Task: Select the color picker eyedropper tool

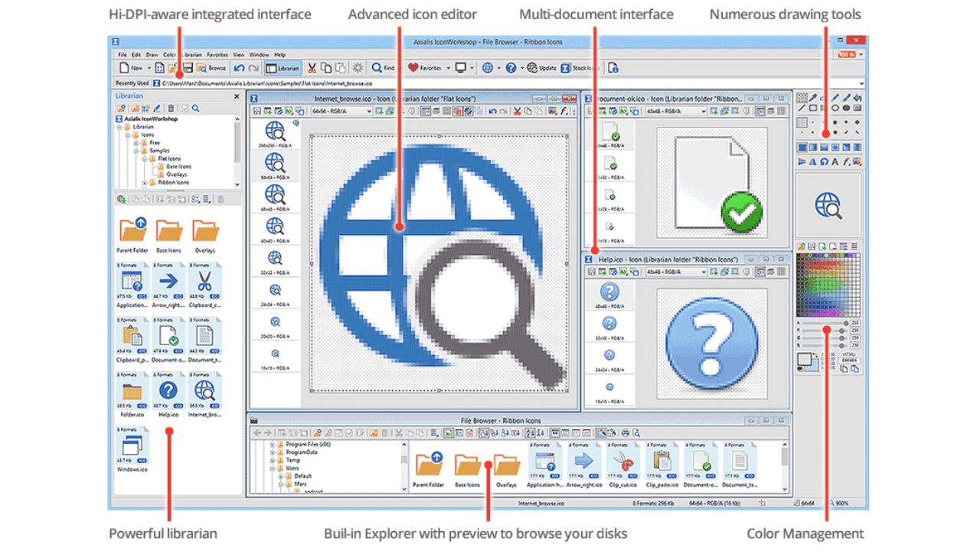Action: (813, 98)
